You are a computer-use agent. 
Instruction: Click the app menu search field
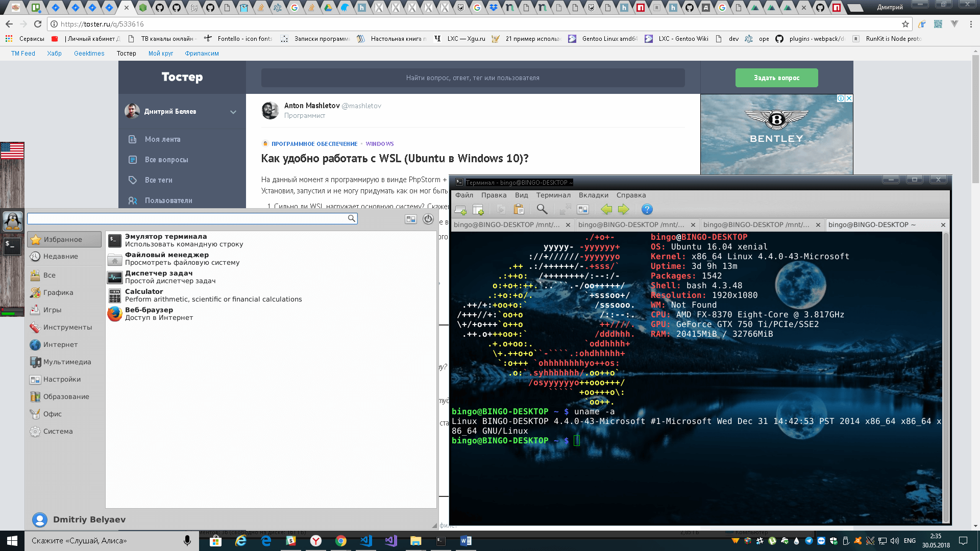pyautogui.click(x=192, y=218)
